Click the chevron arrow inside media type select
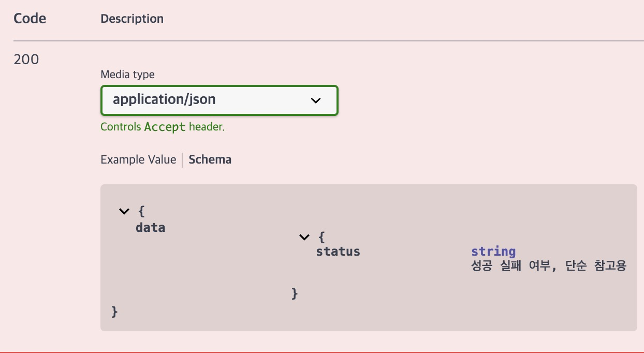This screenshot has height=353, width=644. (316, 100)
